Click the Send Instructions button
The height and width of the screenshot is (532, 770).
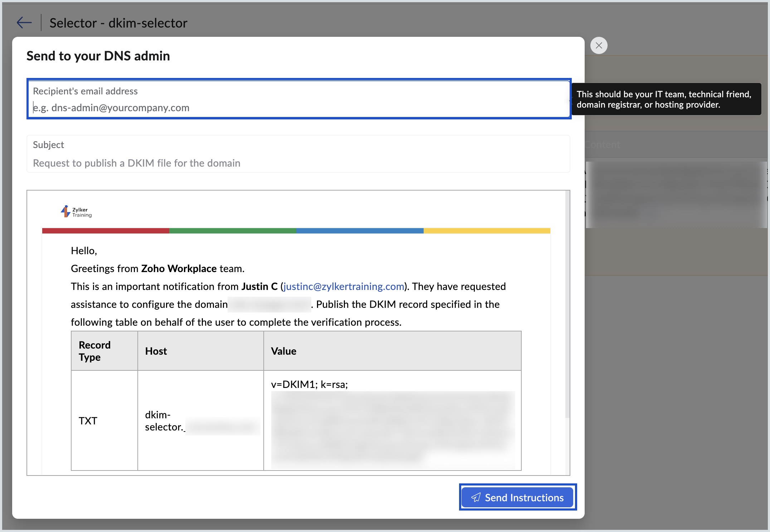pyautogui.click(x=517, y=497)
